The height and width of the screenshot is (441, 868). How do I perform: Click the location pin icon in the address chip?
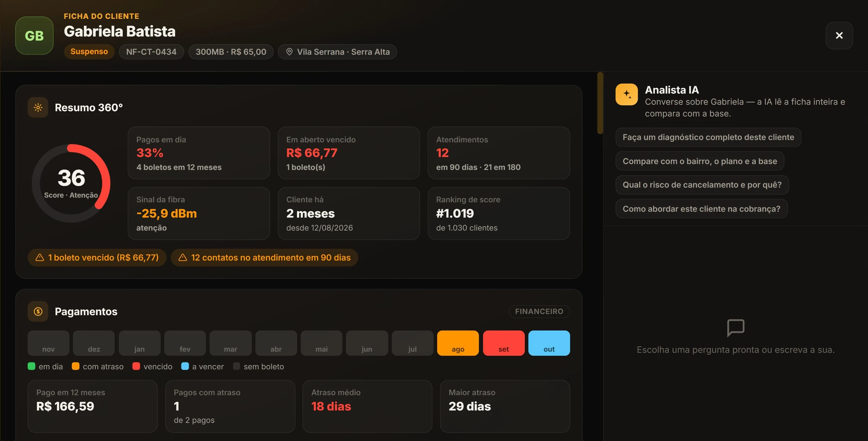289,52
